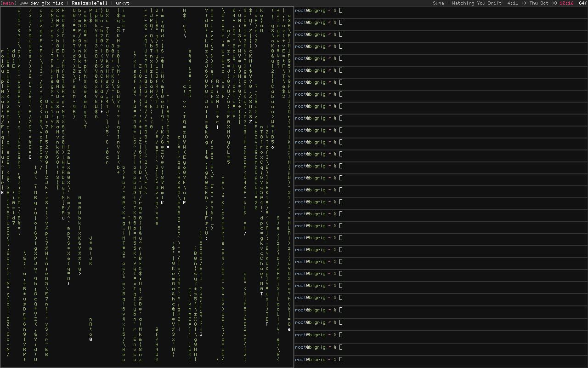The width and height of the screenshot is (588, 368).
Task: Go to the gfx workspace
Action: pyautogui.click(x=46, y=3)
